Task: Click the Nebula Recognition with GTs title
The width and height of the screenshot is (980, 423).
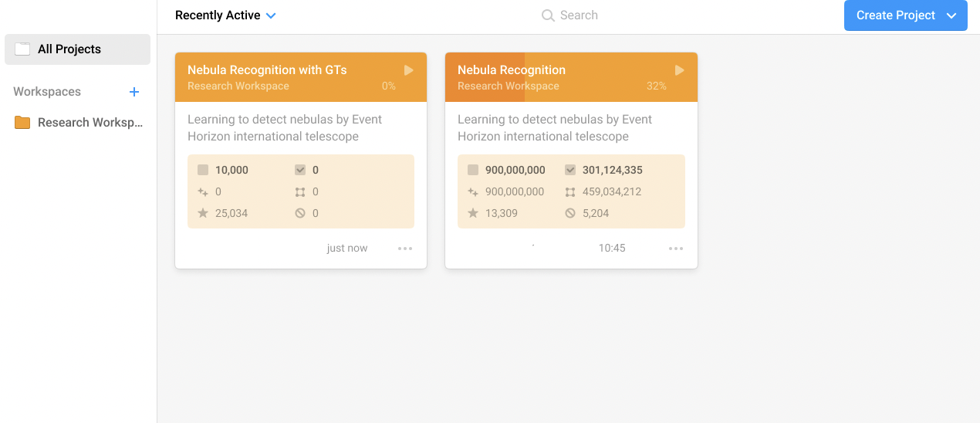Action: tap(267, 70)
